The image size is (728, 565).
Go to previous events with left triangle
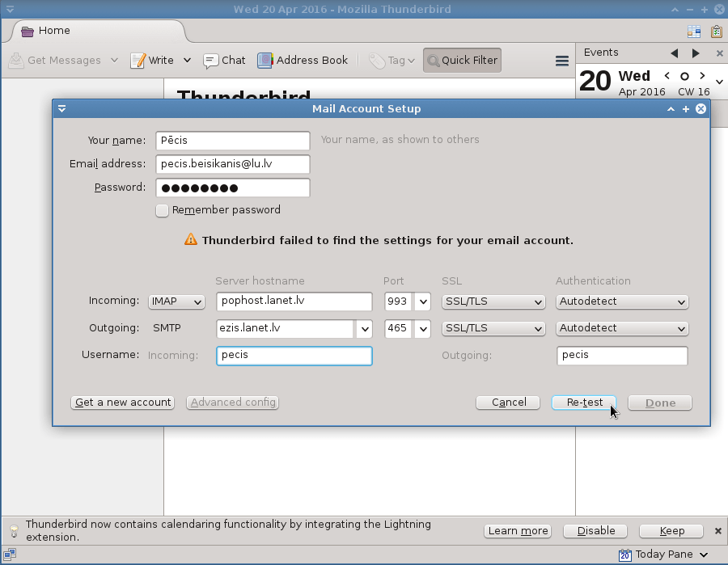(675, 53)
